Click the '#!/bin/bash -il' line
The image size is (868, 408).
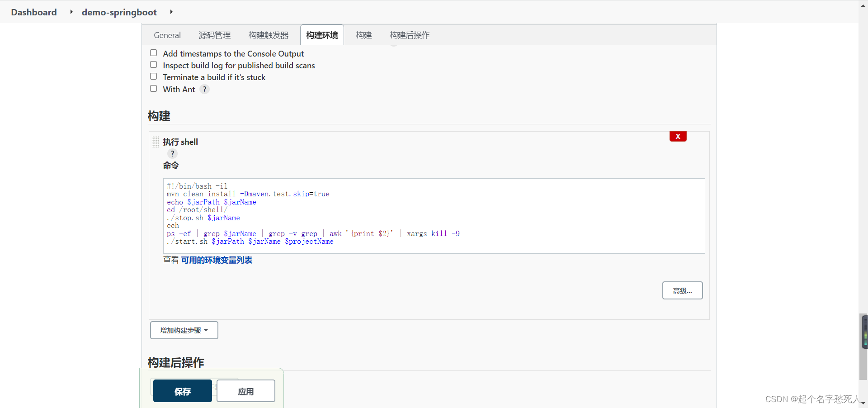pyautogui.click(x=197, y=186)
